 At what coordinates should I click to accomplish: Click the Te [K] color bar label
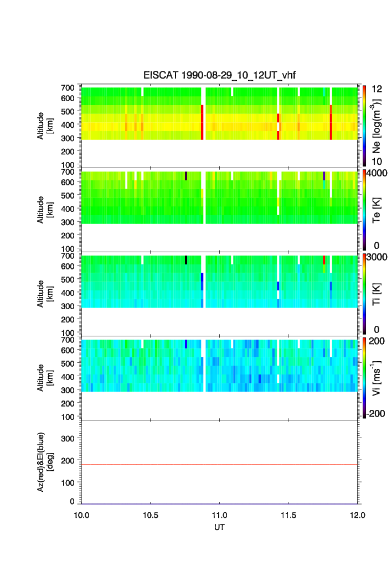pyautogui.click(x=376, y=210)
